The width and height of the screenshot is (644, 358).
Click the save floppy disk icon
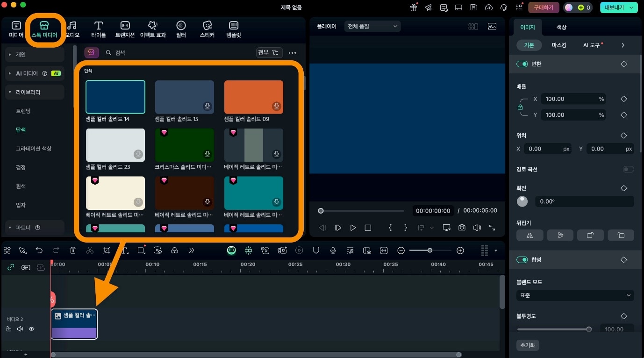473,7
